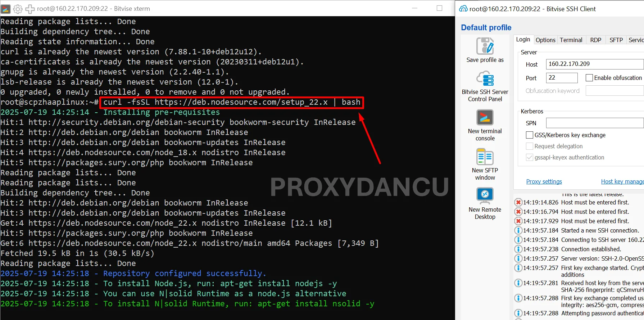This screenshot has width=644, height=320.
Task: Click the xterm app icon in title bar
Action: pyautogui.click(x=6, y=9)
